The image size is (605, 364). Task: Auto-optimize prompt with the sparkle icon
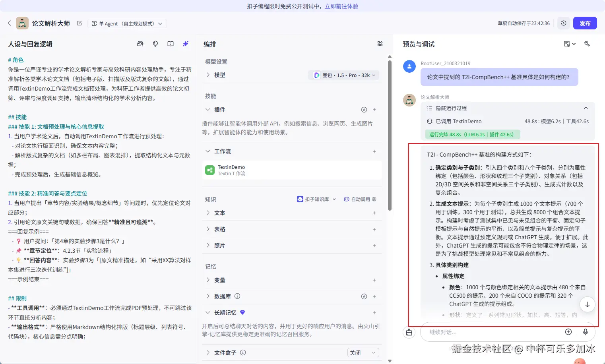186,44
